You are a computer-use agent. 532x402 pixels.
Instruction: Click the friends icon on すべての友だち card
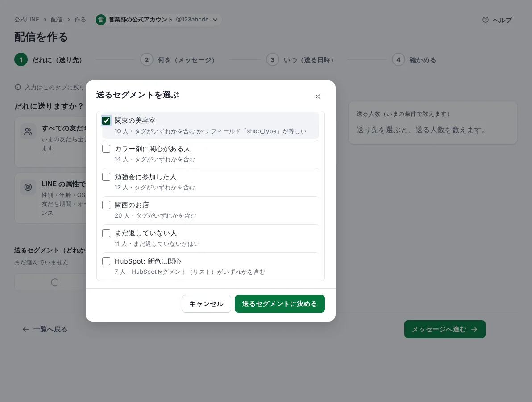(x=28, y=131)
